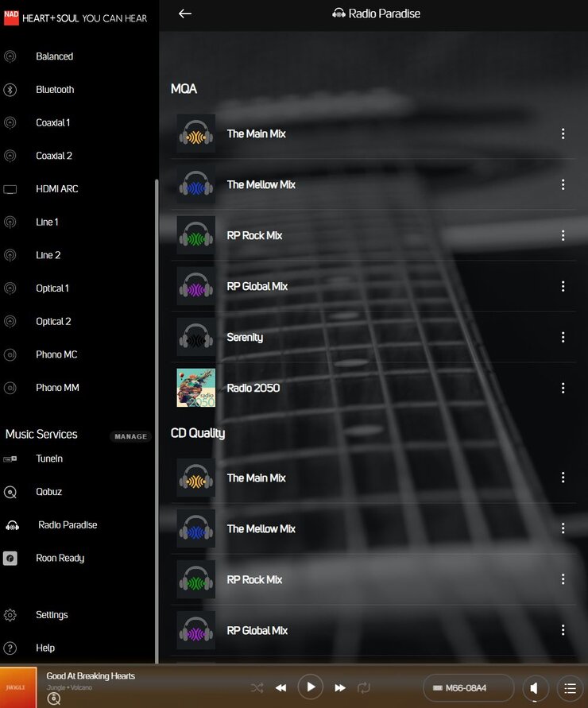Choose the Phono MM turntable icon
The width and height of the screenshot is (588, 708).
pos(10,388)
